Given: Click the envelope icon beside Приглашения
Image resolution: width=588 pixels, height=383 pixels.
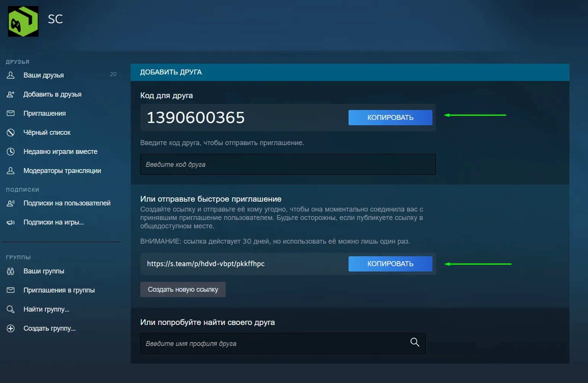Looking at the screenshot, I should pos(11,113).
